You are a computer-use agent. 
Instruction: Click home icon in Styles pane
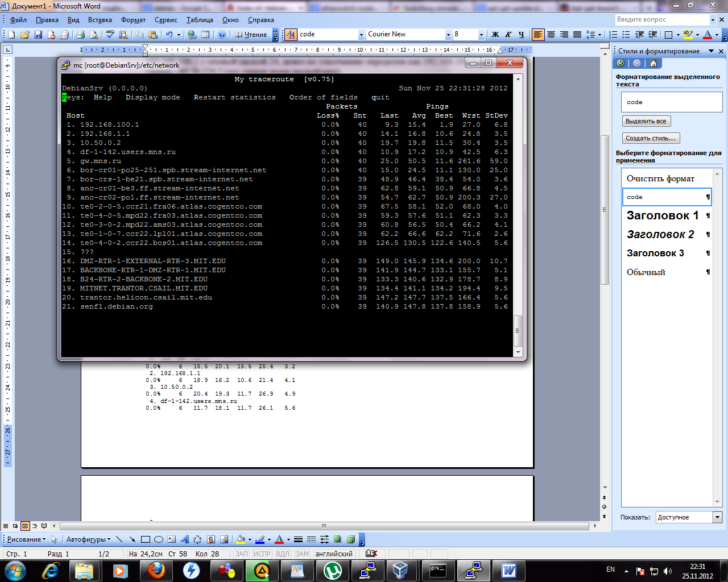[x=653, y=63]
